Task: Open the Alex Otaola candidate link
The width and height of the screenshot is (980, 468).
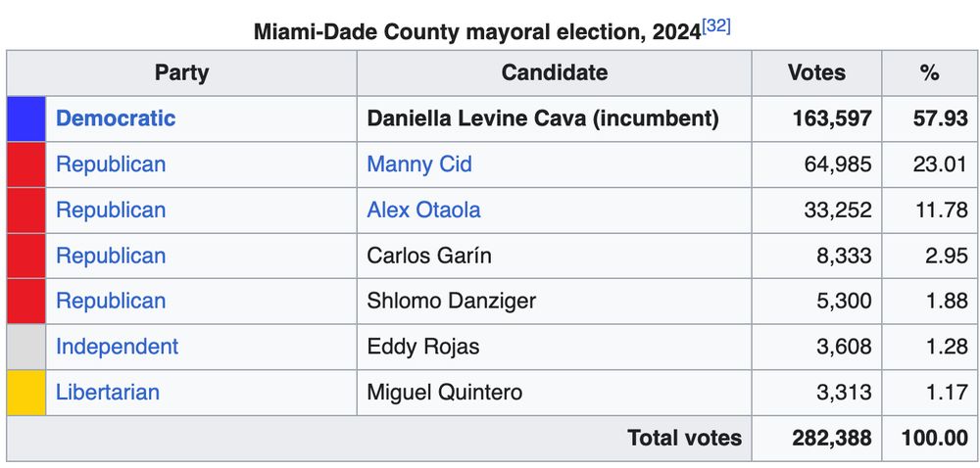Action: (x=423, y=210)
